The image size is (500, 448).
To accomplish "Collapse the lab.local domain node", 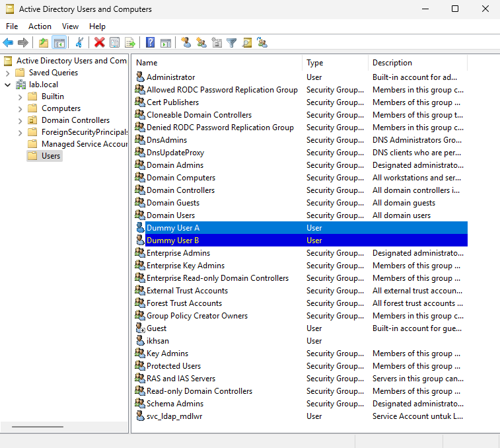I will (8, 85).
